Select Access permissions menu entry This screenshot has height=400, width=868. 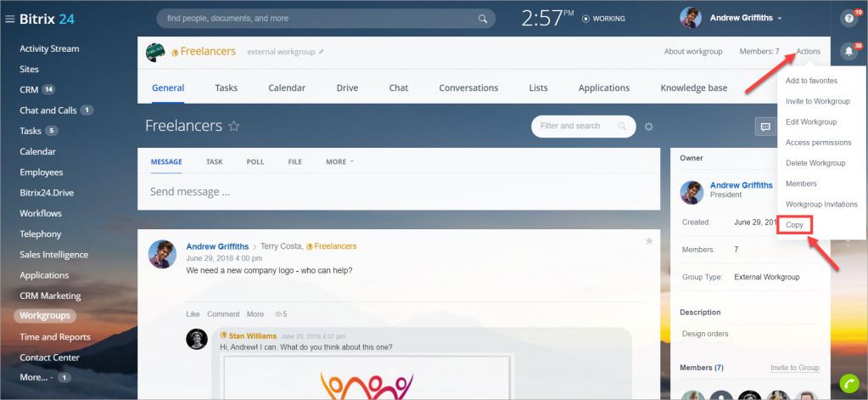click(x=818, y=143)
